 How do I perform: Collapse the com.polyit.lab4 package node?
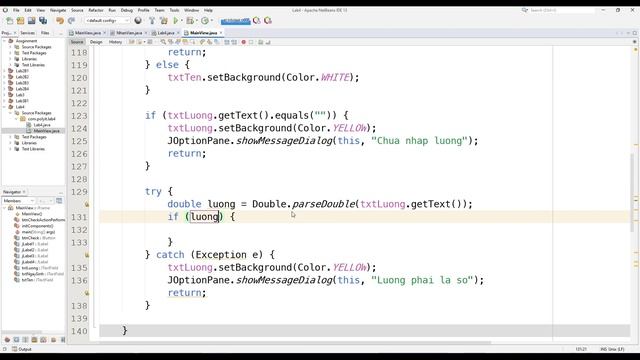coord(16,119)
